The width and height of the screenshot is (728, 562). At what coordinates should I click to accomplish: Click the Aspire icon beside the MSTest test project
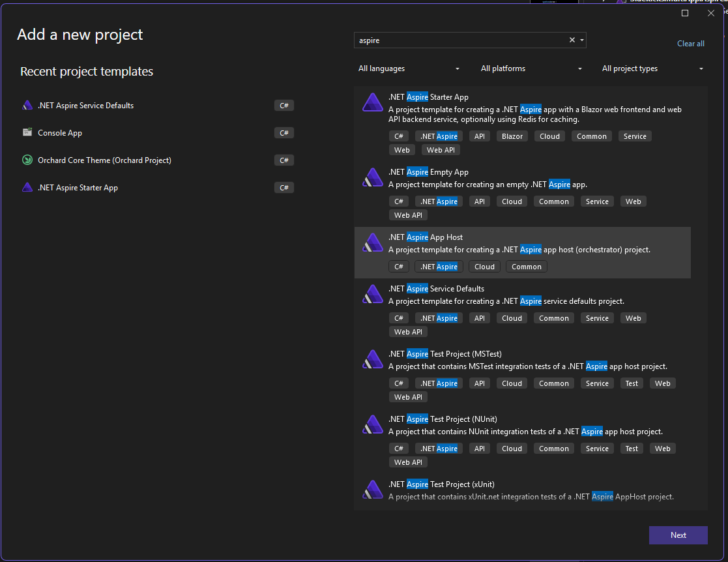[372, 359]
